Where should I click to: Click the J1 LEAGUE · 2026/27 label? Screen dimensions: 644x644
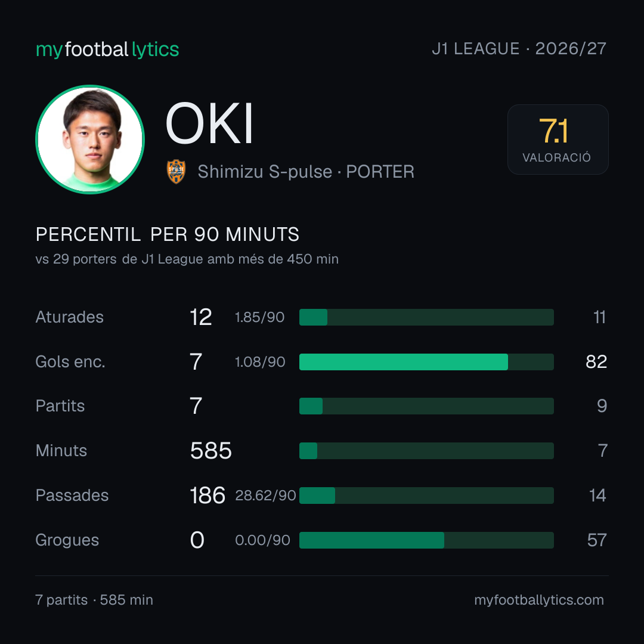[519, 48]
